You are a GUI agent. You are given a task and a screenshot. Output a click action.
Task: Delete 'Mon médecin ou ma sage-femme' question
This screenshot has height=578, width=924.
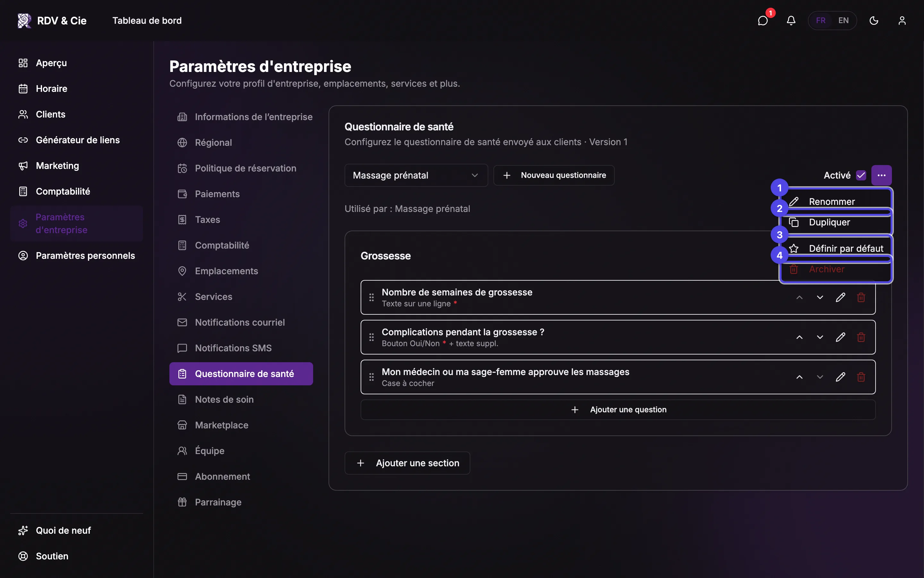coord(861,377)
